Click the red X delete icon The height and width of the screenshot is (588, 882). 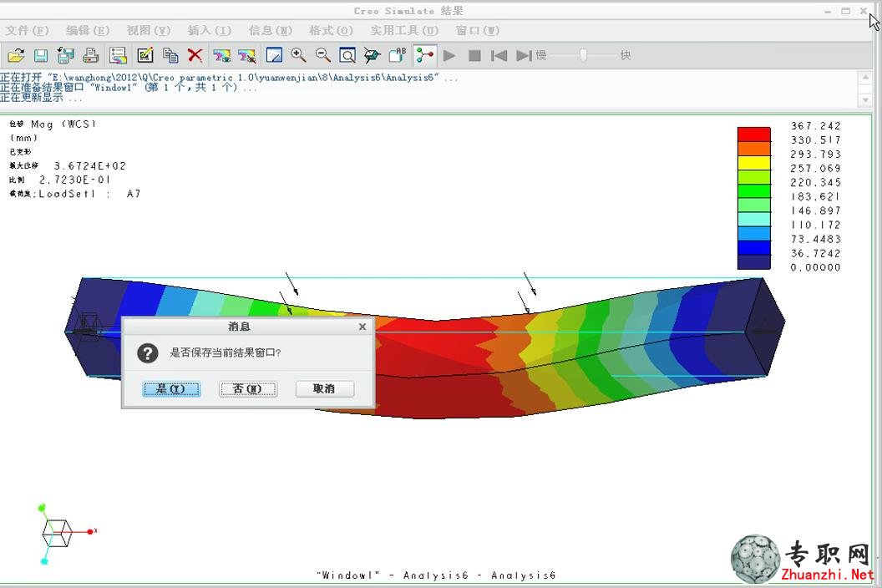[195, 55]
